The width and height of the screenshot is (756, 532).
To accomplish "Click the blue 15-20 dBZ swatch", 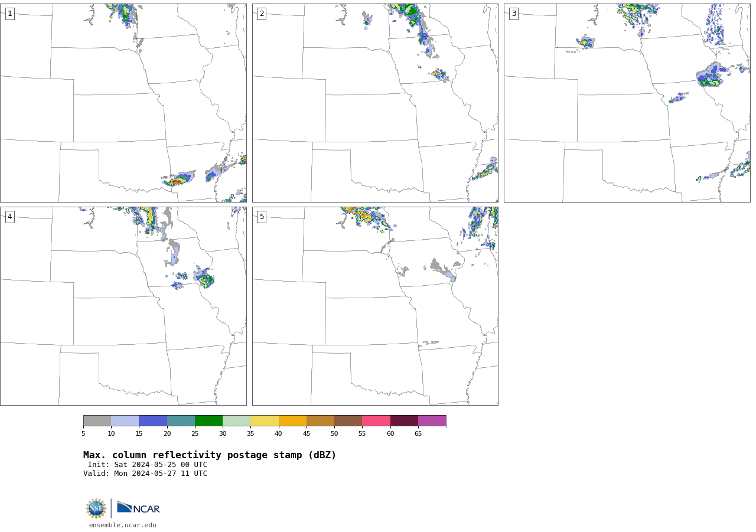I will tap(153, 420).
